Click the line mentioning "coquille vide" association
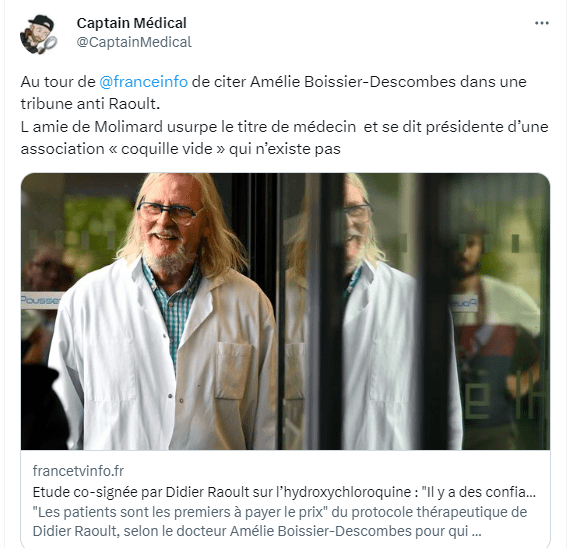Viewport: 576px width, 548px height. click(x=180, y=149)
